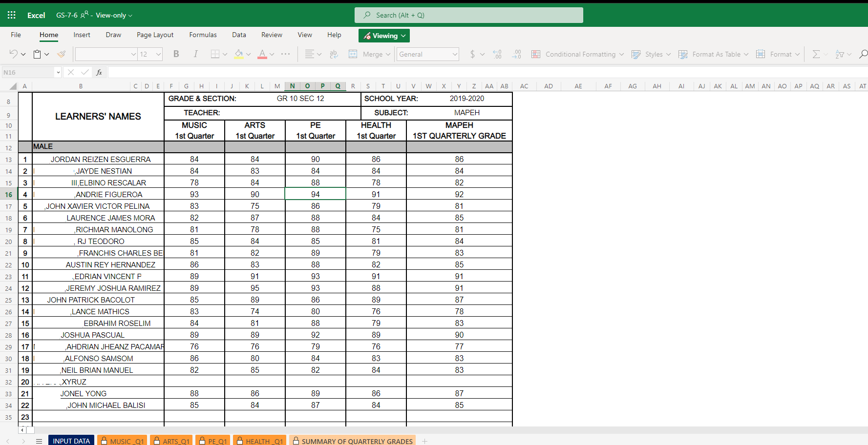Click the Fill Color bucket icon

pos(239,54)
